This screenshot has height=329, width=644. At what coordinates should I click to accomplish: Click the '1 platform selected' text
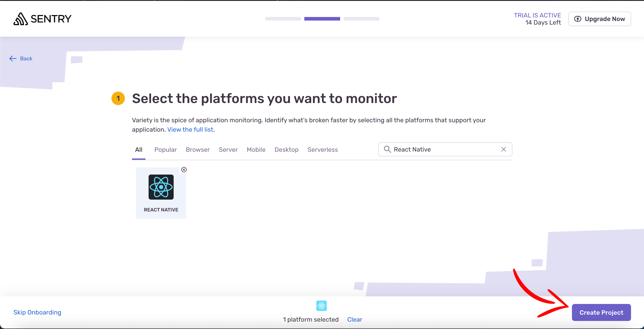[311, 320]
